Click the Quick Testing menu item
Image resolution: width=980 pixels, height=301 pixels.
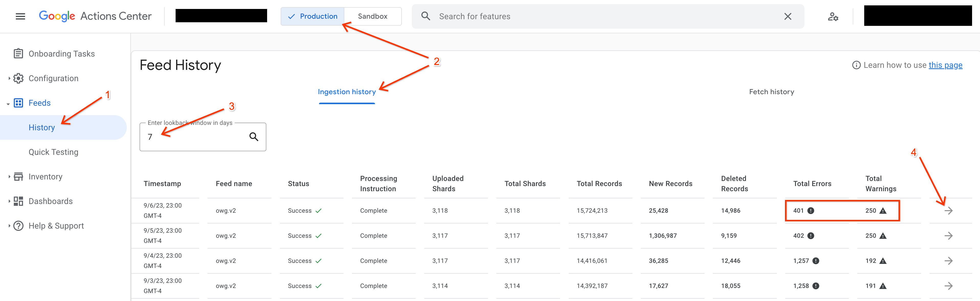pyautogui.click(x=53, y=152)
